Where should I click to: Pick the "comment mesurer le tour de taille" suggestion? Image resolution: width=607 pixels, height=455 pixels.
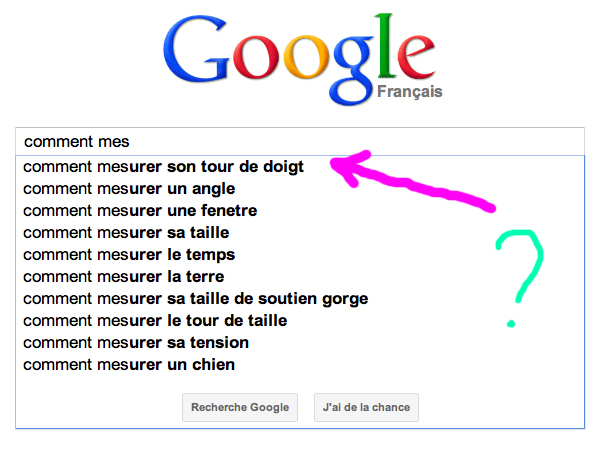tap(155, 320)
